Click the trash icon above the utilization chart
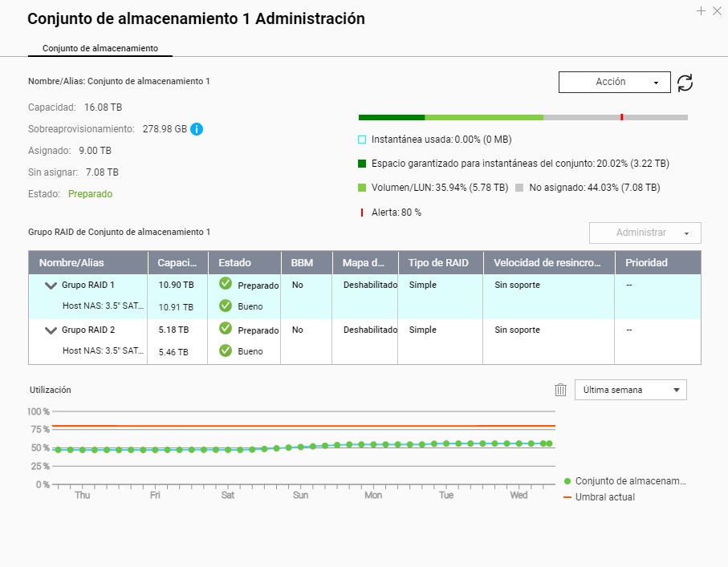 [x=560, y=390]
